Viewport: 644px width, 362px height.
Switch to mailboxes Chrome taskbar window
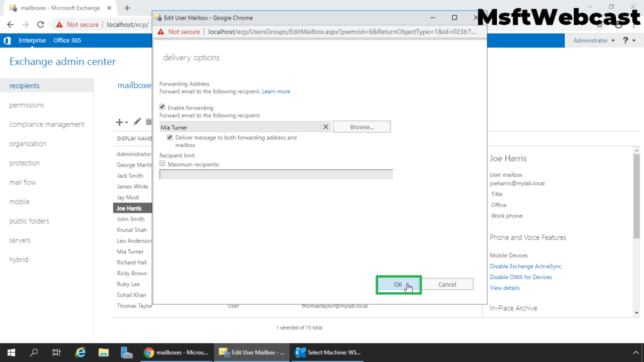click(x=177, y=353)
